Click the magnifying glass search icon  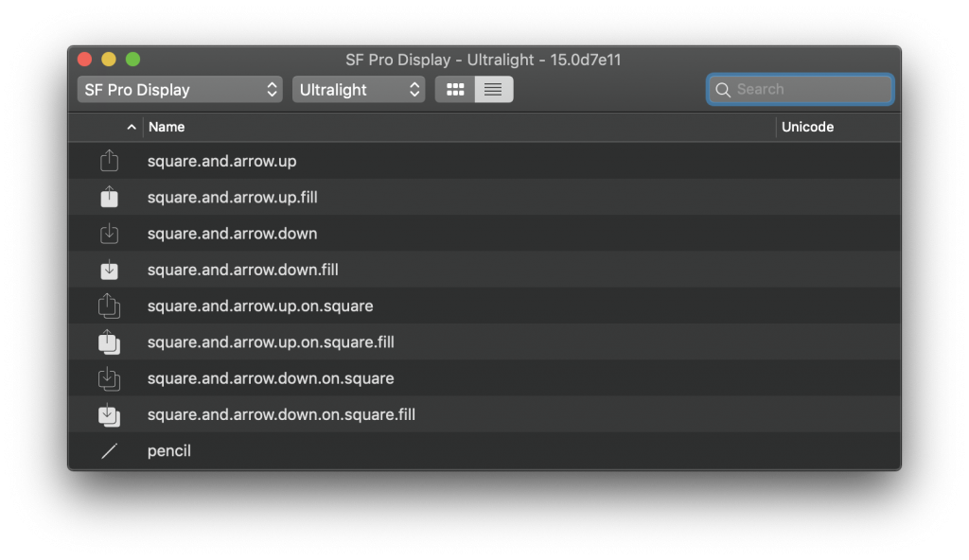pos(722,90)
